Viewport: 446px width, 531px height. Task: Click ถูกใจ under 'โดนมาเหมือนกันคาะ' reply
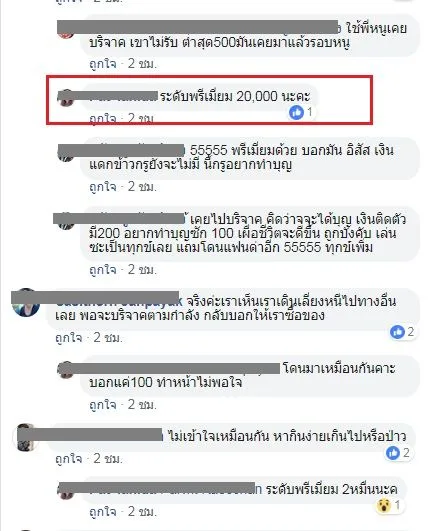(x=103, y=404)
